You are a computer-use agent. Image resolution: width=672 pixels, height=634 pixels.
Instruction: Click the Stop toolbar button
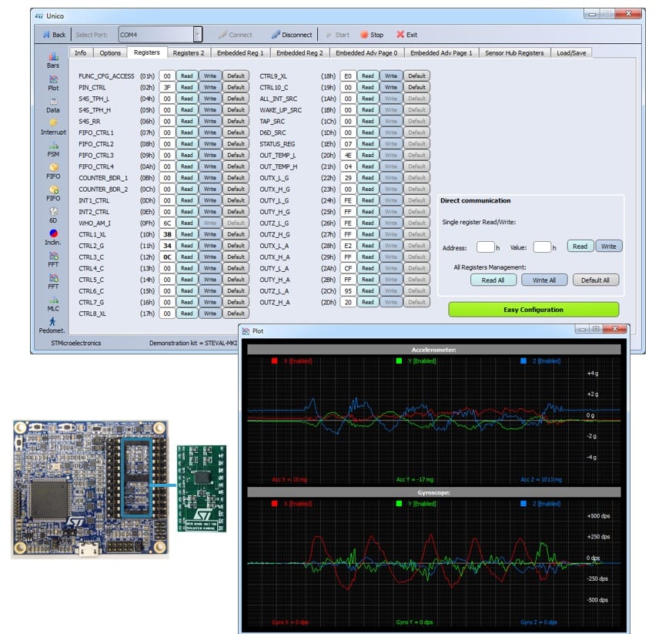click(x=371, y=35)
